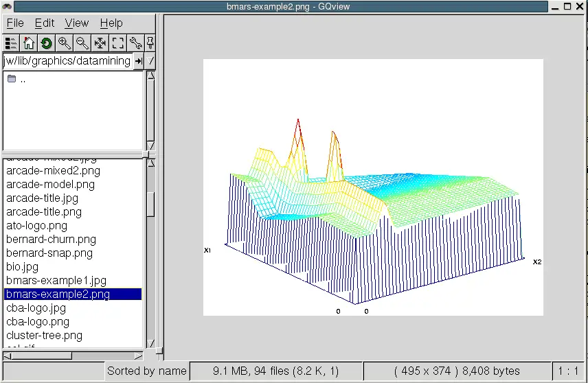Click the displayed 3D surface plot image

tap(373, 187)
